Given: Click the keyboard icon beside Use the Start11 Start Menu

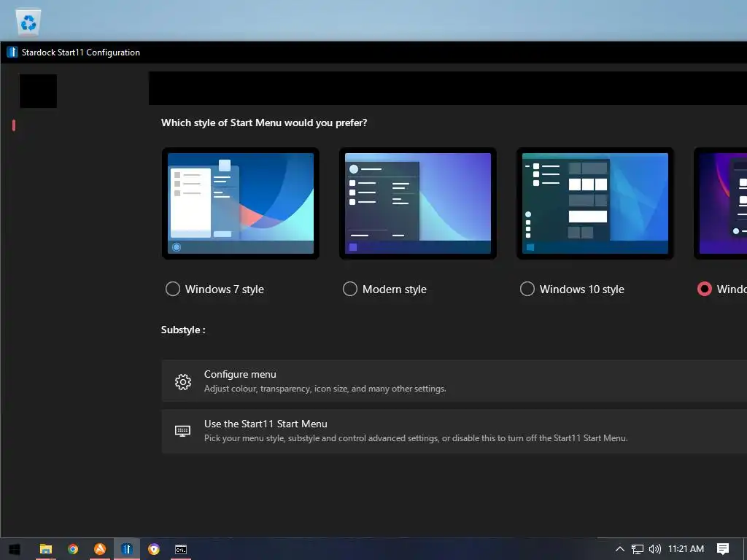Looking at the screenshot, I should point(182,431).
